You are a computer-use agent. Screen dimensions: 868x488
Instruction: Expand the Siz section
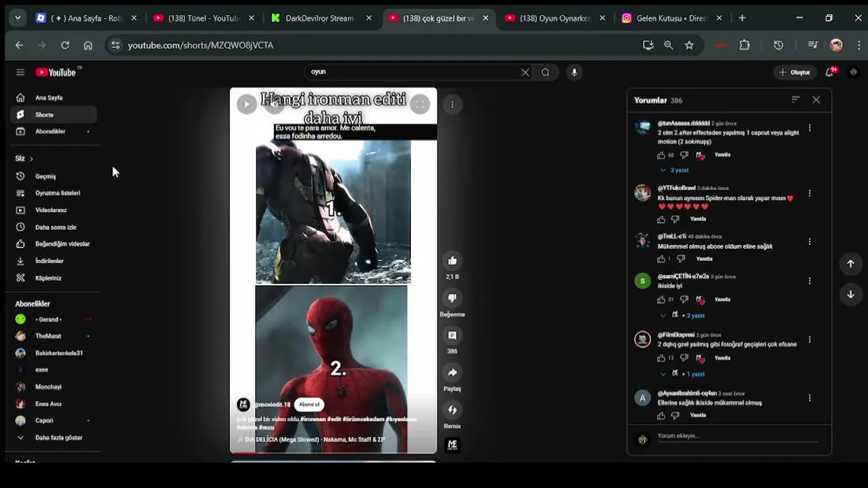pyautogui.click(x=24, y=159)
